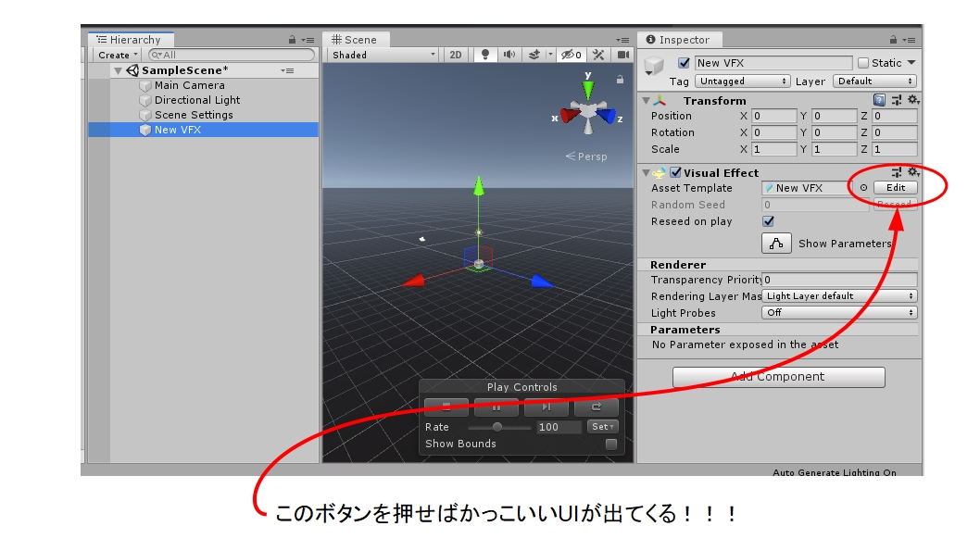The height and width of the screenshot is (551, 980).
Task: Click the Hierarchy search field
Action: click(232, 55)
